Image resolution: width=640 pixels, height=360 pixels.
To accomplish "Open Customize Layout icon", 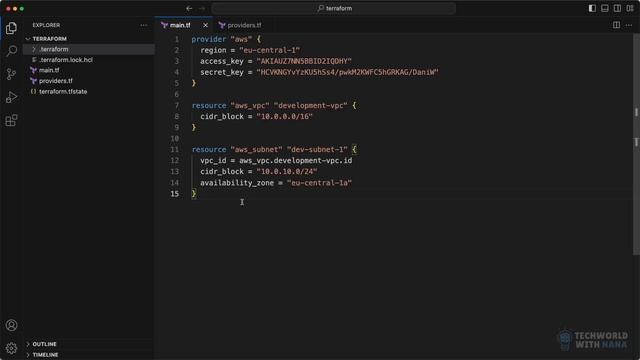I will tap(630, 8).
